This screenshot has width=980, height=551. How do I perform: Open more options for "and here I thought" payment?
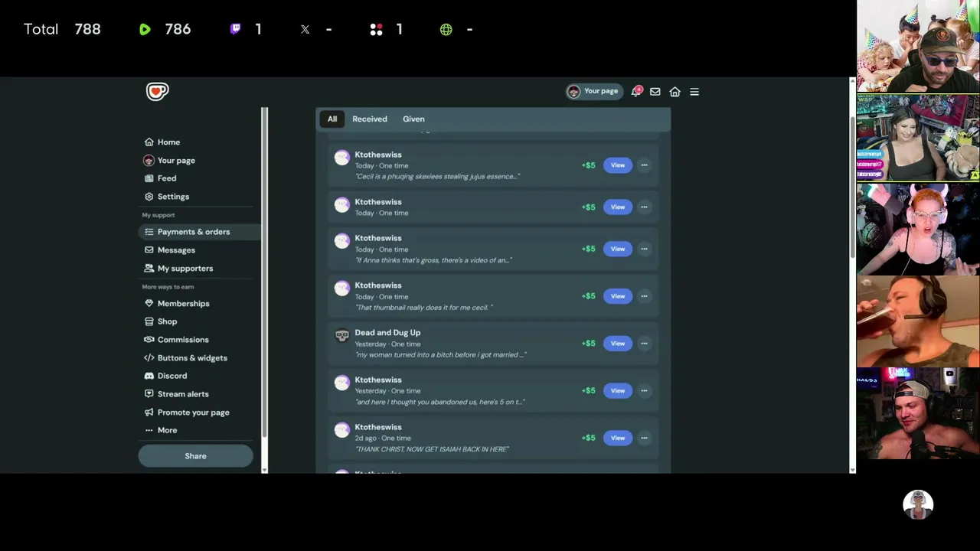pyautogui.click(x=644, y=390)
